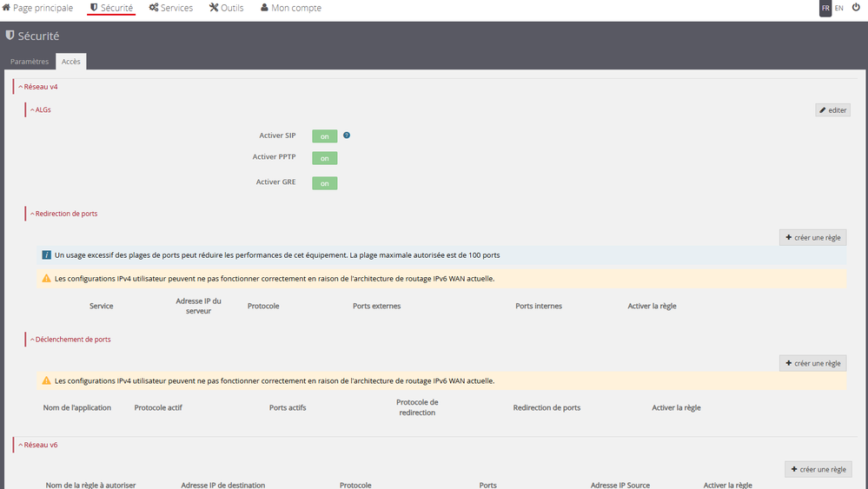This screenshot has width=868, height=489.
Task: Switch language to EN
Action: click(839, 8)
